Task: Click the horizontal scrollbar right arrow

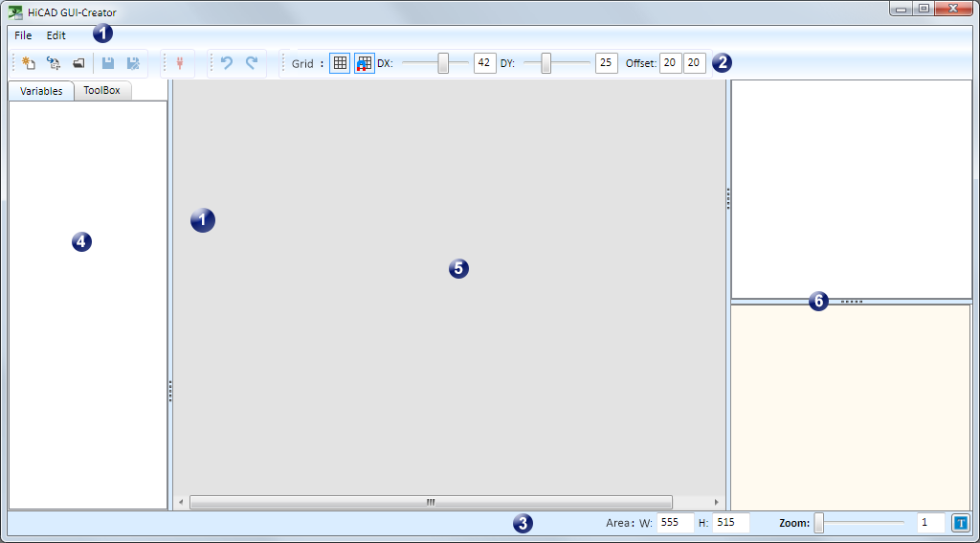Action: 717,502
